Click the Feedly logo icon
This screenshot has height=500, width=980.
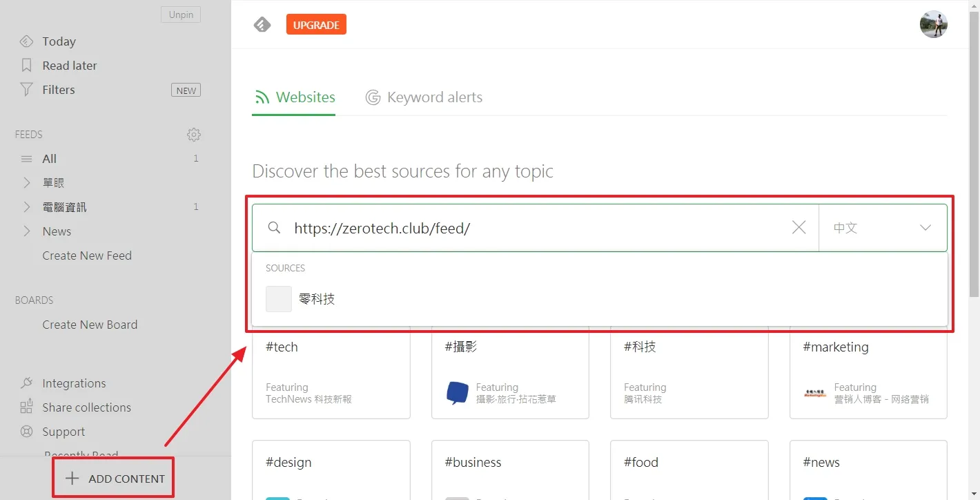point(262,25)
